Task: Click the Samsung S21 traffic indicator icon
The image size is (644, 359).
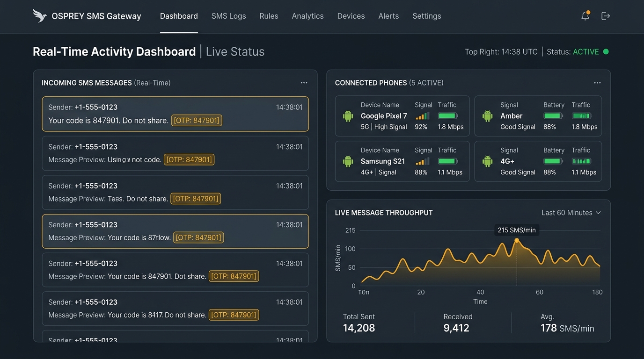Action: coord(448,161)
